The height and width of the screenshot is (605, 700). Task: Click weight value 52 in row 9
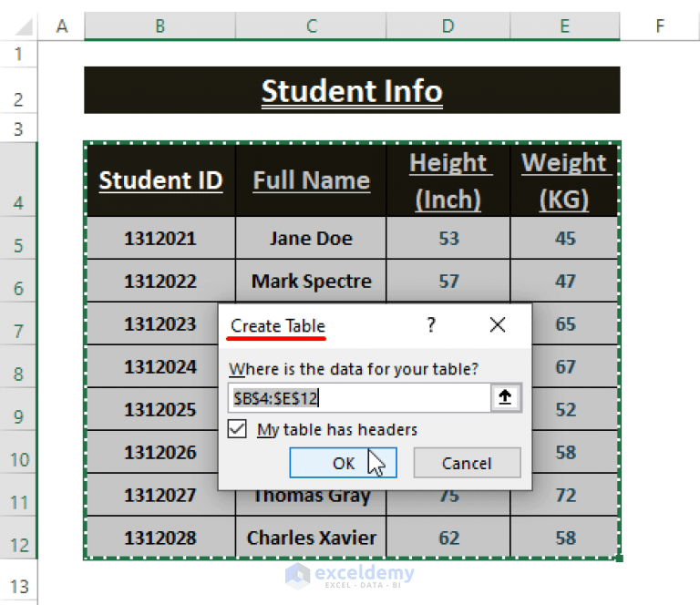(x=575, y=410)
